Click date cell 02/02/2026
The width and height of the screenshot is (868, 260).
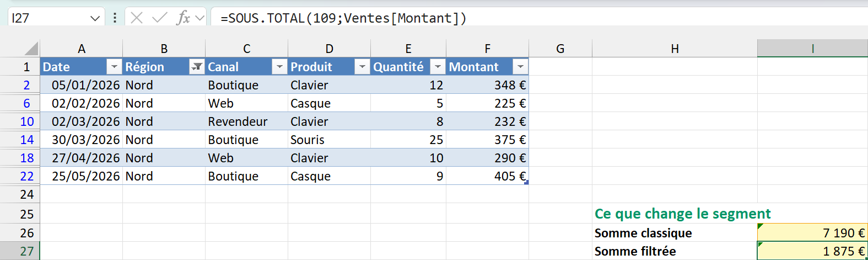[x=82, y=103]
